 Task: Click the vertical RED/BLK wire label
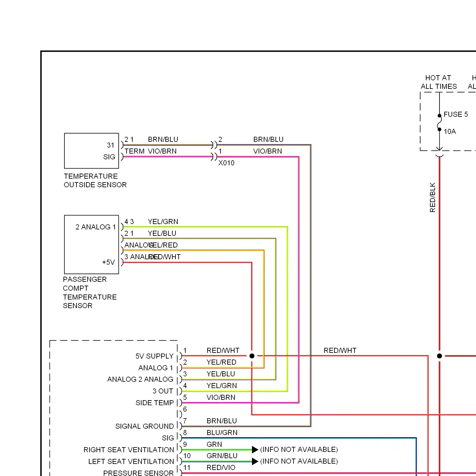[x=433, y=197]
